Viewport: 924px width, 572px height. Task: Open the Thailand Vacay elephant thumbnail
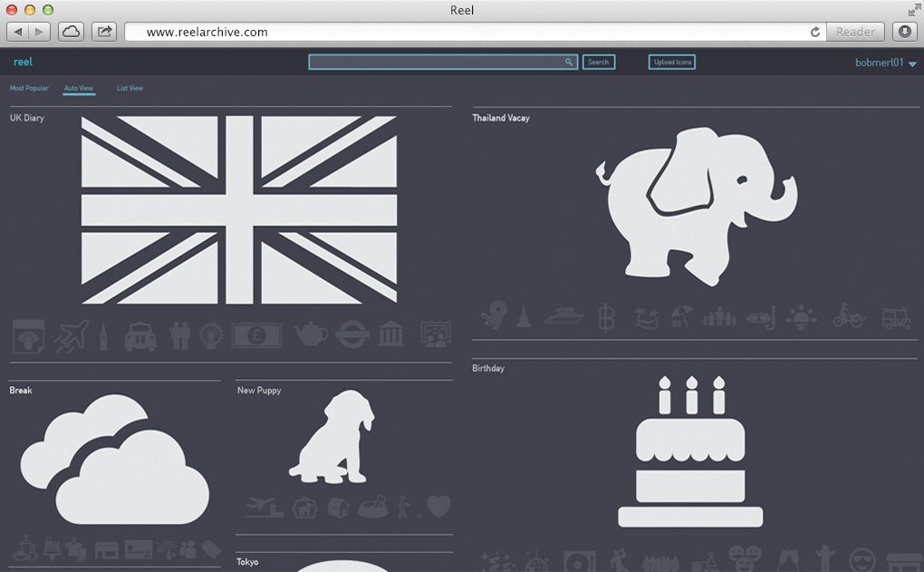tap(697, 207)
